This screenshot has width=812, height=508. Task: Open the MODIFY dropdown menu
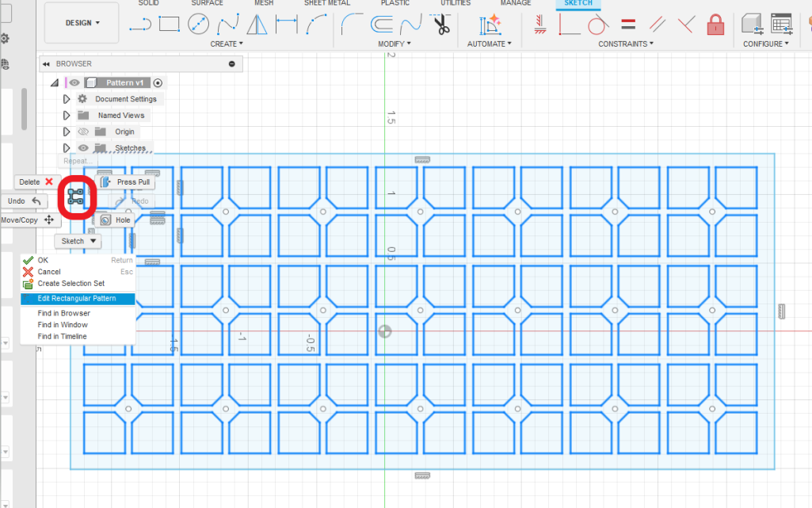point(394,44)
